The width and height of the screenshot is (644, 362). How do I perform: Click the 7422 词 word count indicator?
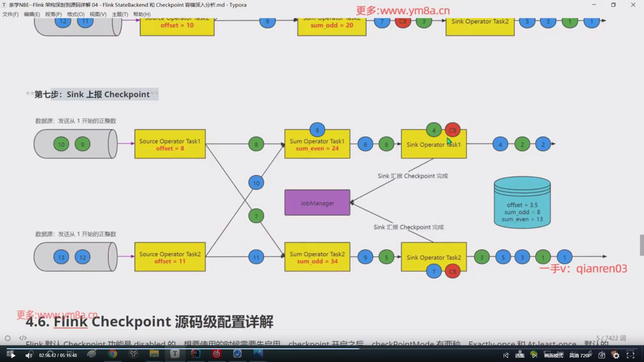pos(611,338)
